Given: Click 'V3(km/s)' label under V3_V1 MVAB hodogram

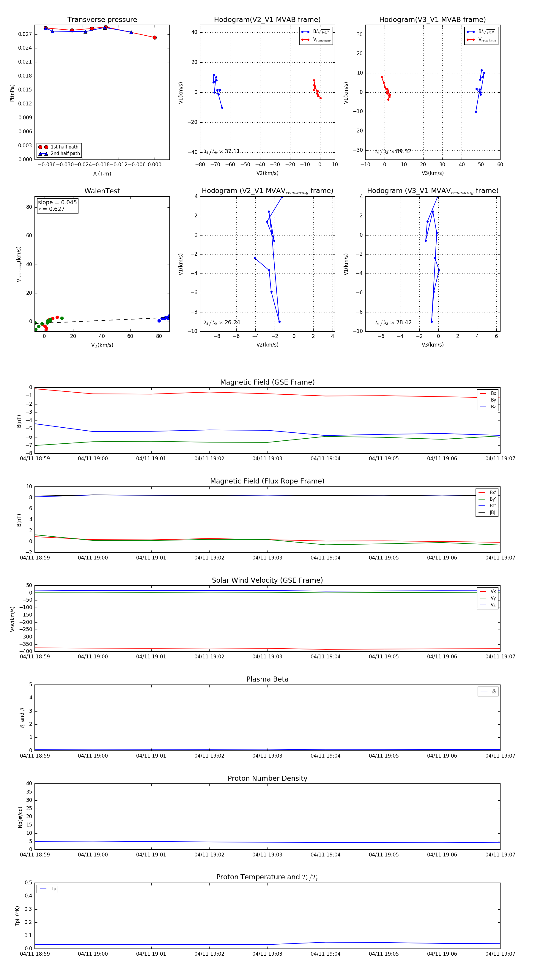Looking at the screenshot, I should tap(432, 173).
